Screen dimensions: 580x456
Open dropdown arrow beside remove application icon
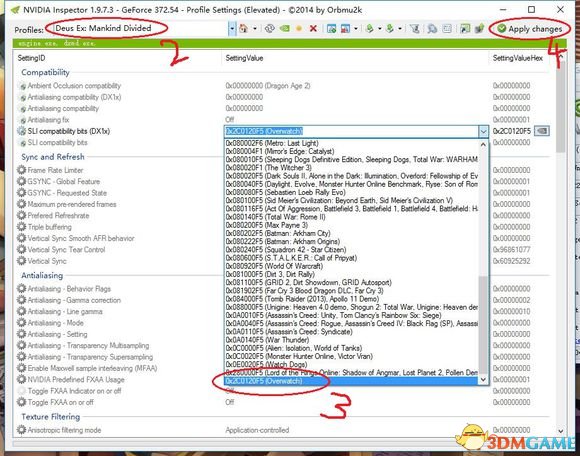[356, 28]
